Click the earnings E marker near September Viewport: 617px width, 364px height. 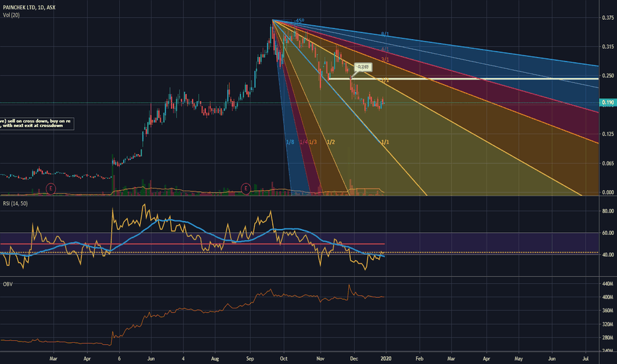(x=246, y=189)
